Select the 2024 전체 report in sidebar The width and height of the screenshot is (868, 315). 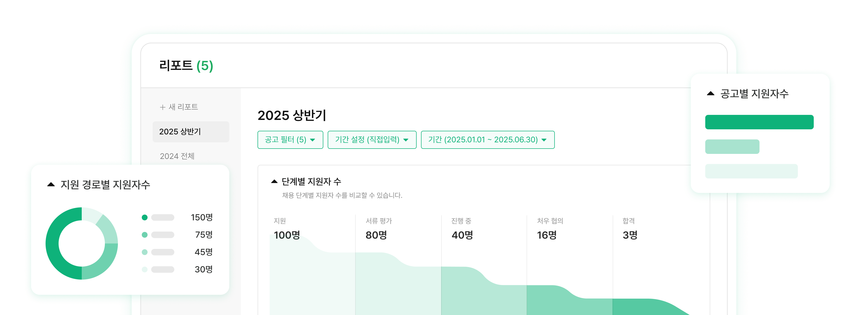(x=177, y=156)
